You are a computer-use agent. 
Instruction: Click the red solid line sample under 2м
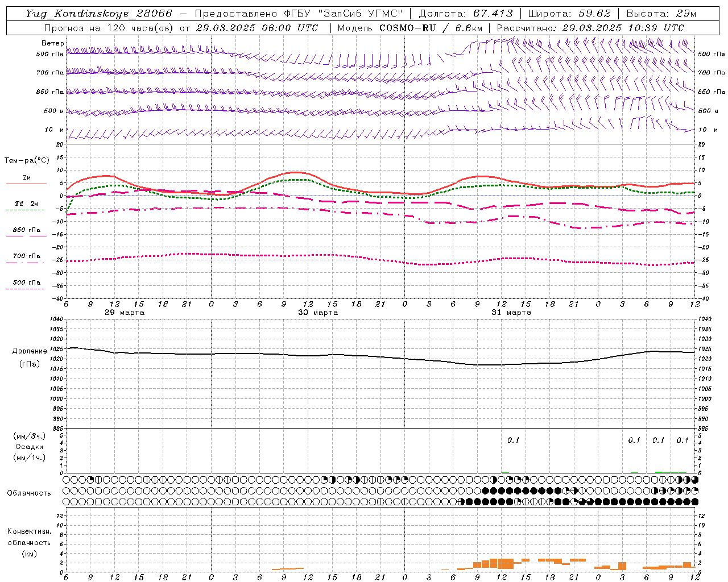tap(26, 184)
